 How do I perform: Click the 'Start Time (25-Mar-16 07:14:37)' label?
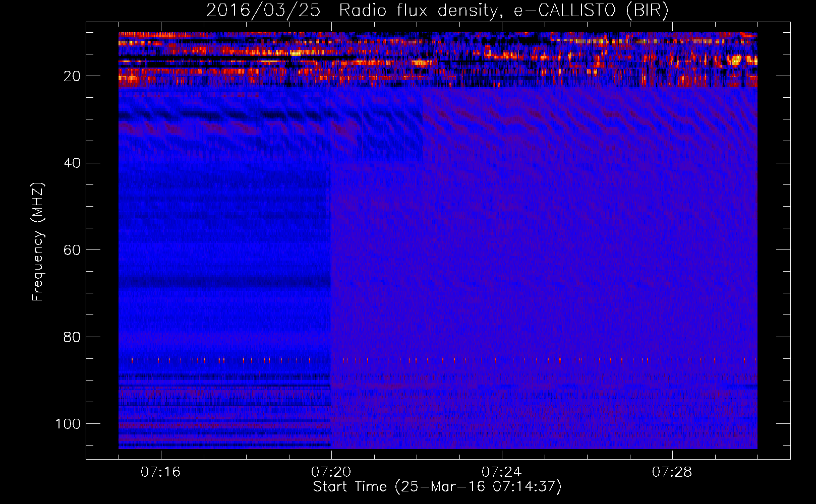(x=437, y=487)
